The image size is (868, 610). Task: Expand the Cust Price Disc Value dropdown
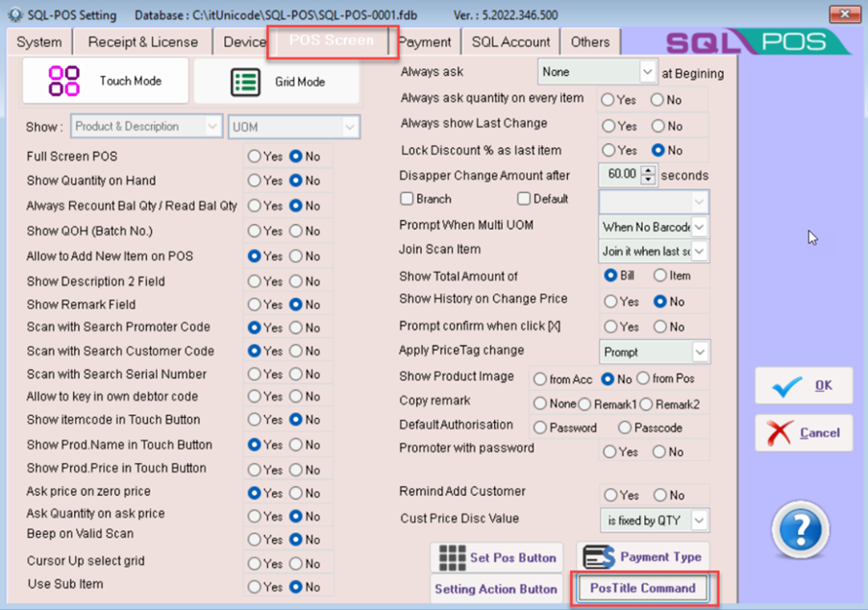click(x=700, y=520)
